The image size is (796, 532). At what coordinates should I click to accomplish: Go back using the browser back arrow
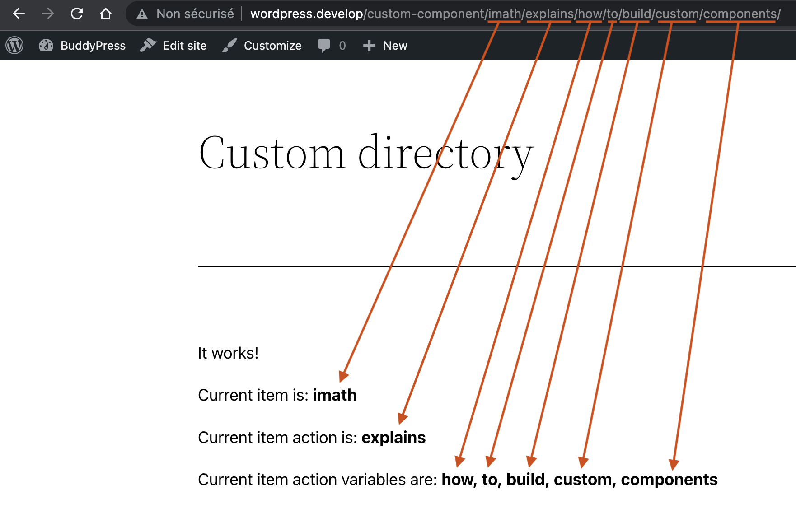point(19,14)
